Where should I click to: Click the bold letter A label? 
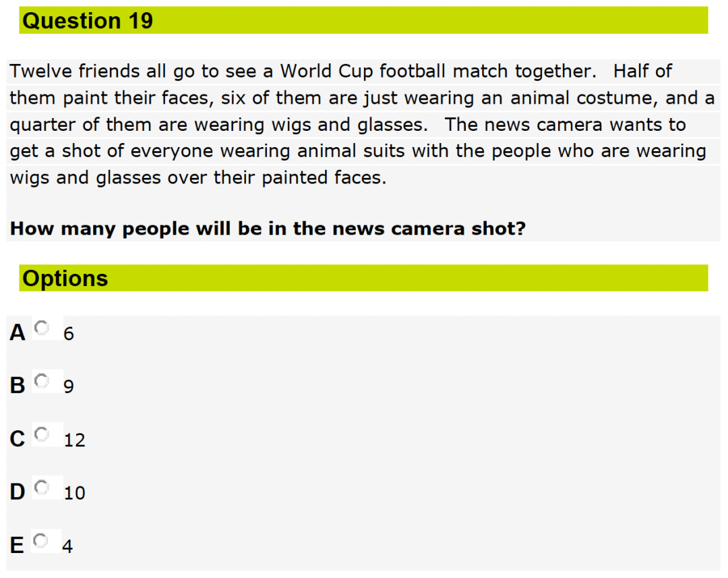[18, 333]
